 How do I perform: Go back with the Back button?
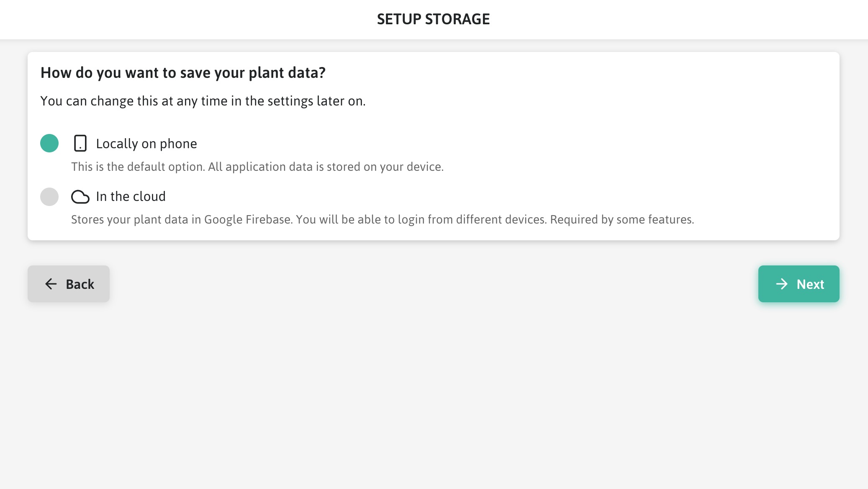[x=69, y=284]
